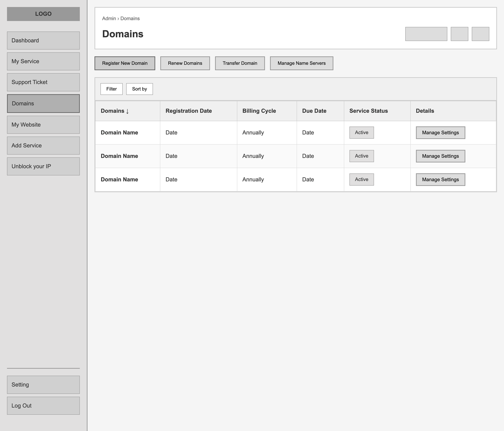
Task: Click Manage Settings in first row
Action: [x=440, y=133]
